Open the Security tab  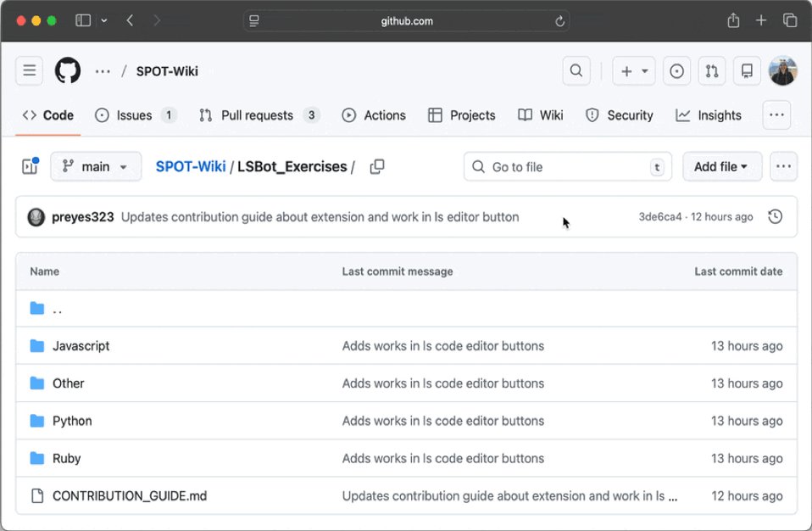[x=620, y=115]
